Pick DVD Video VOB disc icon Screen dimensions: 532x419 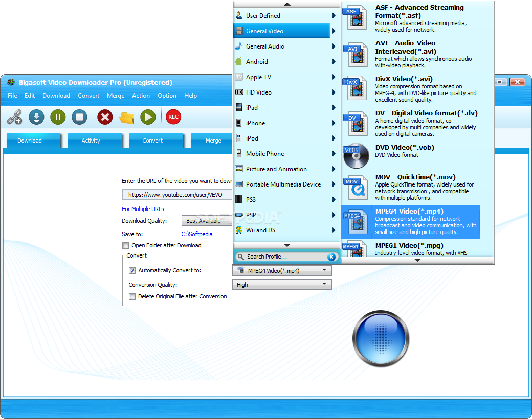356,156
